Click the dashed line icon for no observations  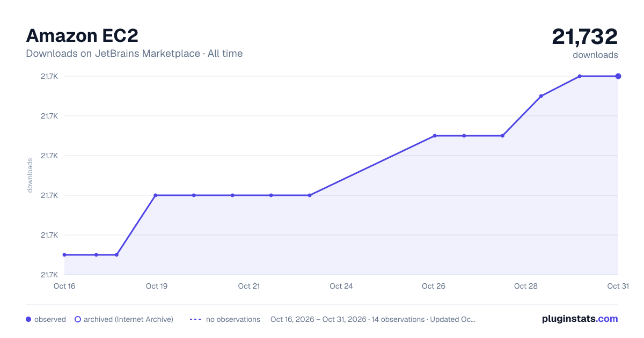[195, 319]
